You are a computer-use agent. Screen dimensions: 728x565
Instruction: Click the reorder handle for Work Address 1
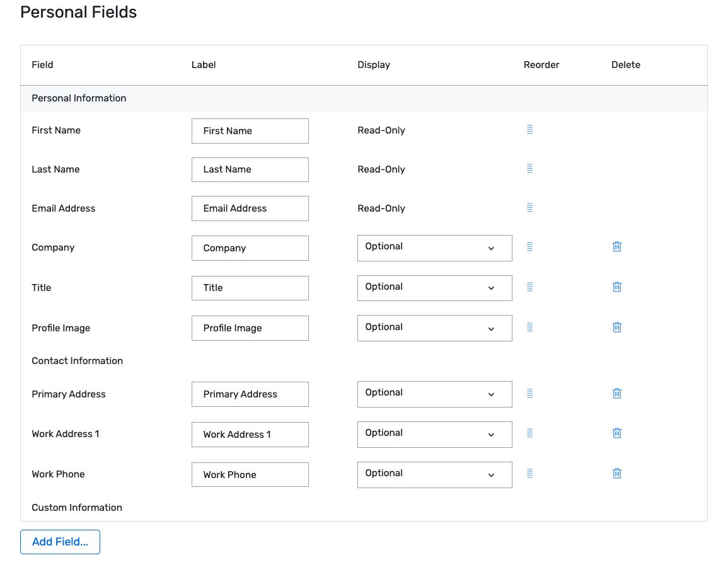(529, 433)
